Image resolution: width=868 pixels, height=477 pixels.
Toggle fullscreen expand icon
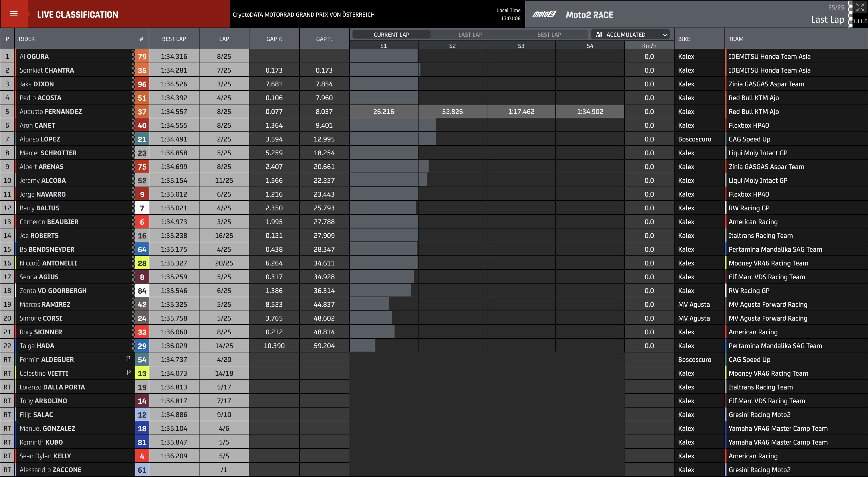tap(860, 7)
